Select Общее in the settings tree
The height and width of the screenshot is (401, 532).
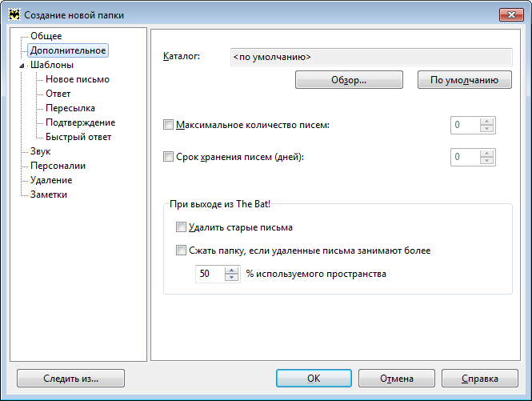click(x=46, y=36)
